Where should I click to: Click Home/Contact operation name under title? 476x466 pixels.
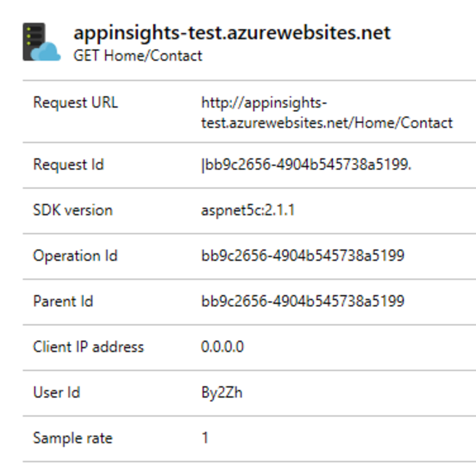pyautogui.click(x=153, y=56)
